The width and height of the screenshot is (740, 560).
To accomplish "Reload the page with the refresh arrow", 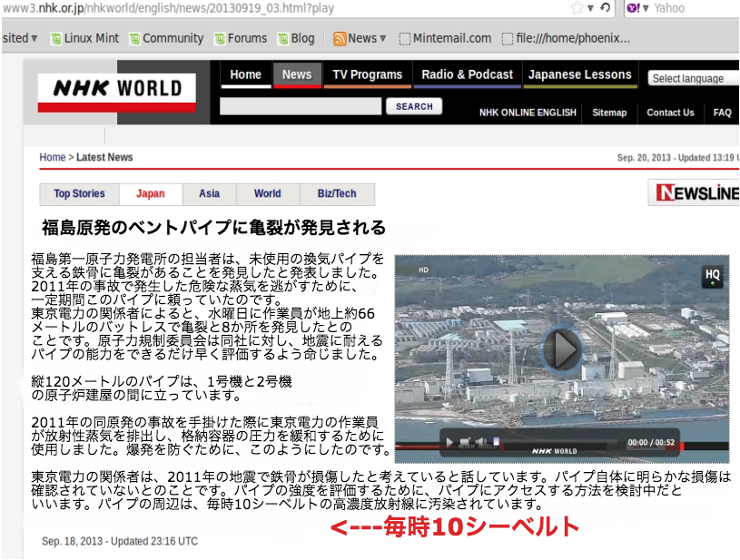I will [x=605, y=7].
